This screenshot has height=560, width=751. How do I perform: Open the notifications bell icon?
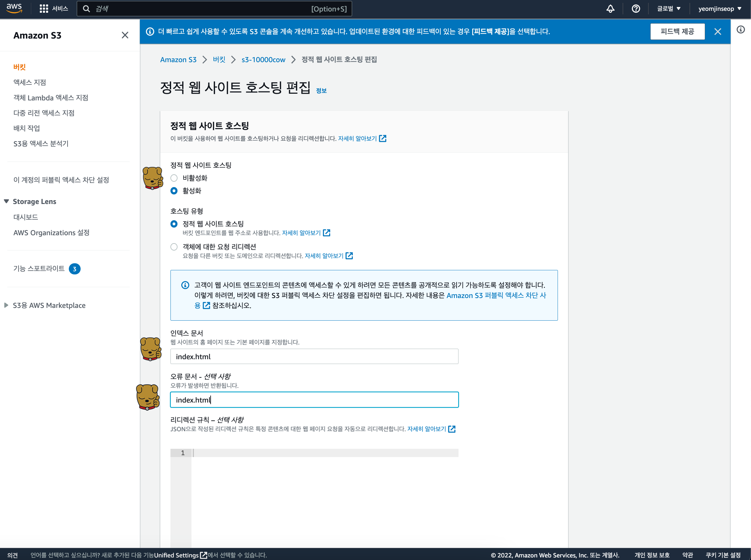tap(610, 9)
